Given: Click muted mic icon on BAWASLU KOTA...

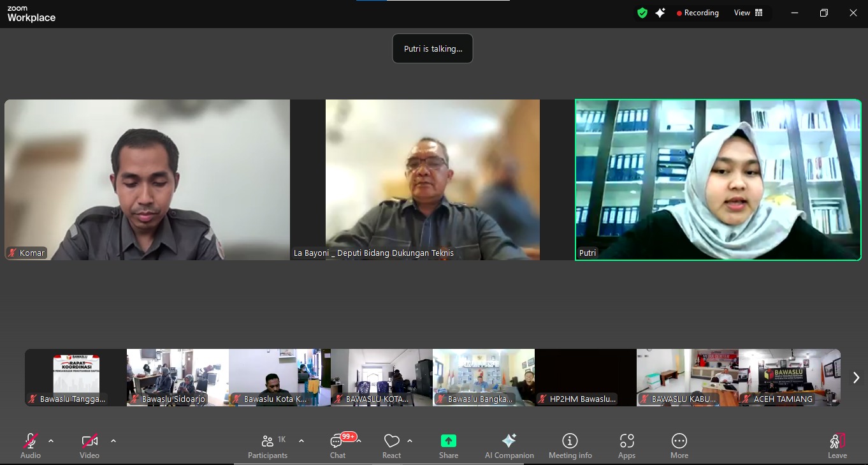Looking at the screenshot, I should (x=338, y=399).
